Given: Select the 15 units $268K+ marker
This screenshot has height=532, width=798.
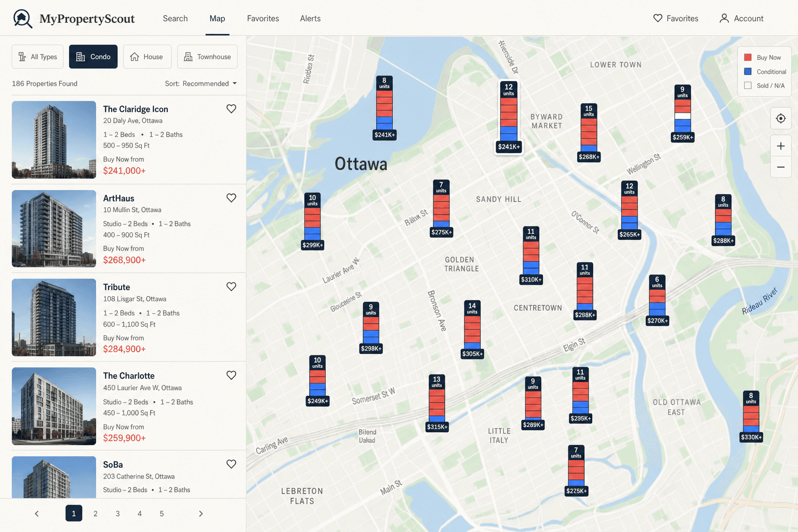Looking at the screenshot, I should point(589,133).
